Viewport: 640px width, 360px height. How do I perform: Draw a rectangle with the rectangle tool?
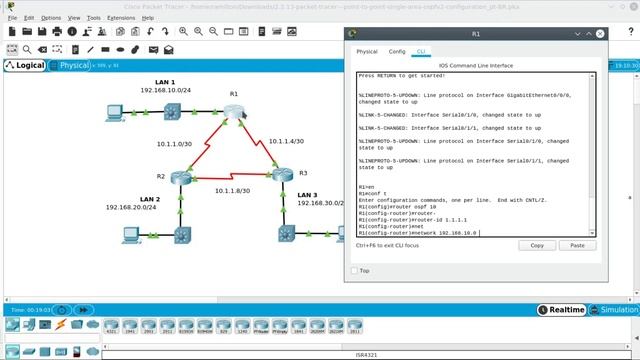point(105,49)
